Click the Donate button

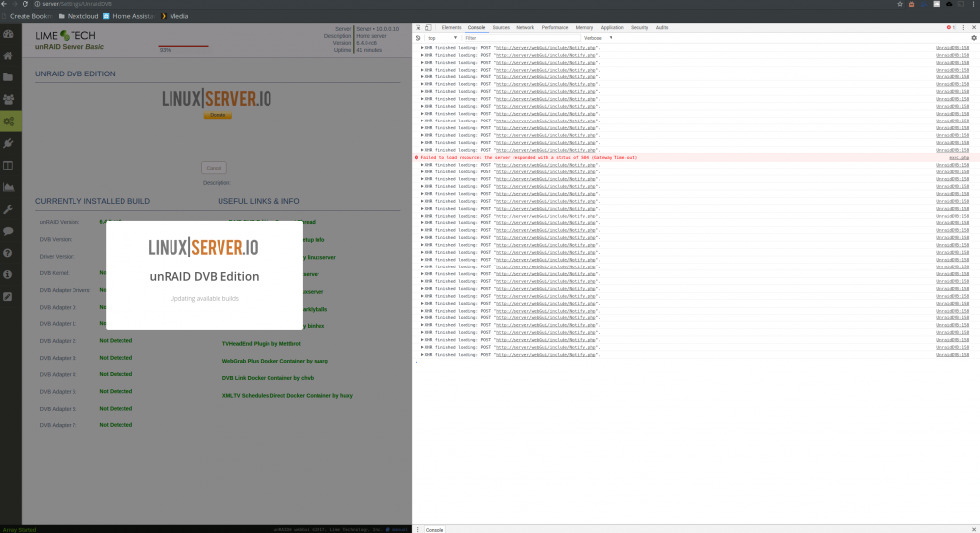pos(218,115)
